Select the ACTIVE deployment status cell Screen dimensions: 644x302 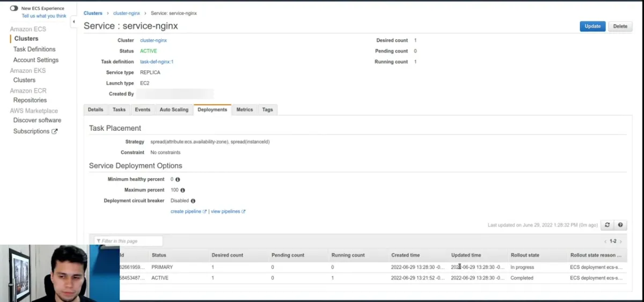click(x=160, y=278)
